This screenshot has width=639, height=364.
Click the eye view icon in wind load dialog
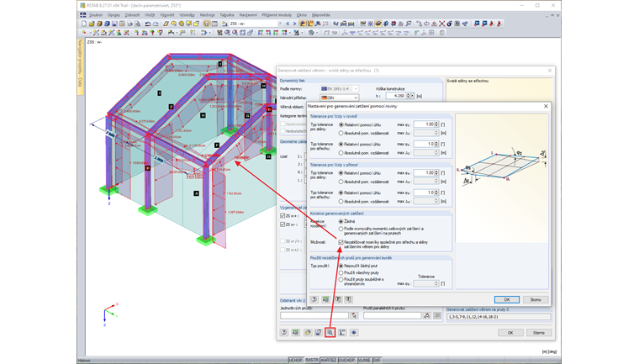tap(354, 333)
